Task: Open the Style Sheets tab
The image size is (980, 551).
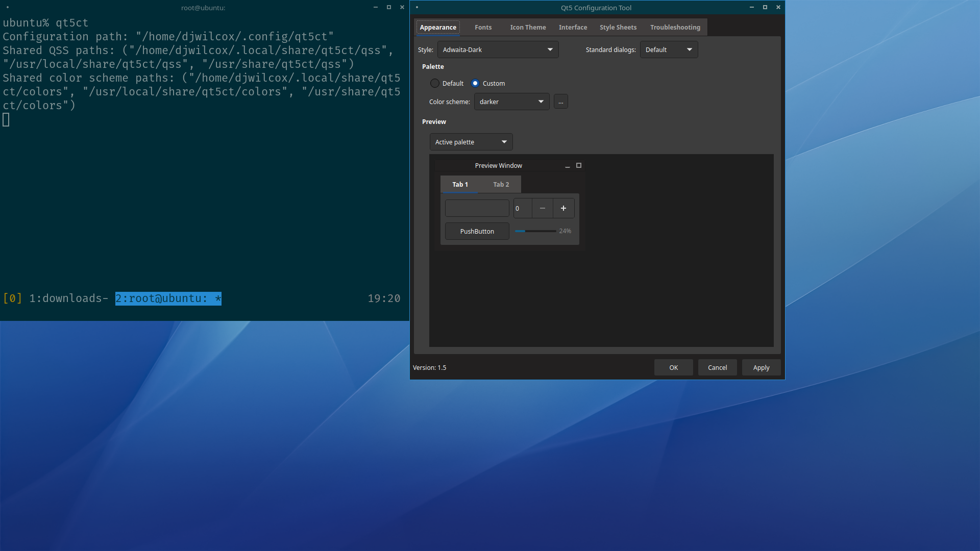Action: (x=618, y=28)
